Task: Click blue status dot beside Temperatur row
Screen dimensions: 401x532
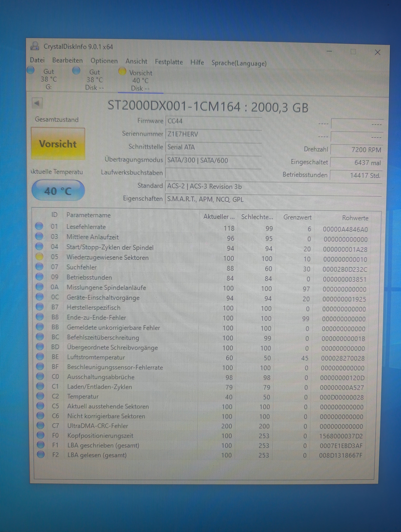Action: (x=40, y=396)
